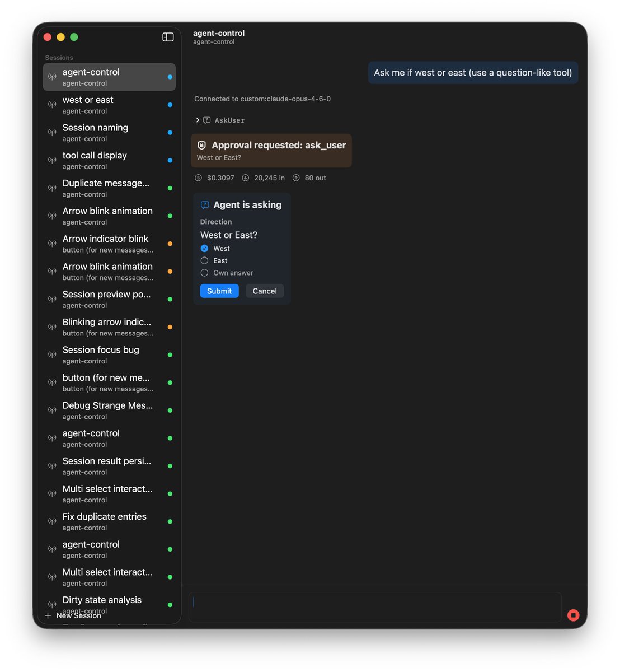This screenshot has height=672, width=620.
Task: Click the orange status dot of 'Blinking arrow indic...'
Action: click(170, 327)
